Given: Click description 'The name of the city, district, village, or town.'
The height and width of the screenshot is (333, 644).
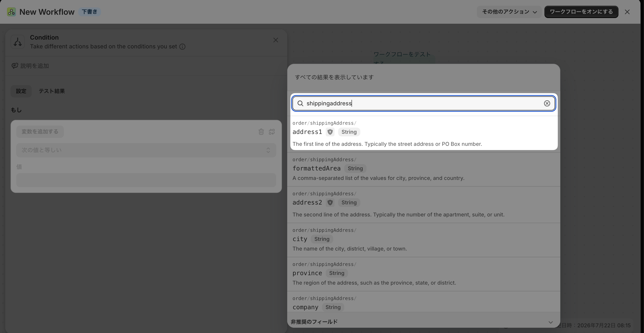Looking at the screenshot, I should 350,249.
